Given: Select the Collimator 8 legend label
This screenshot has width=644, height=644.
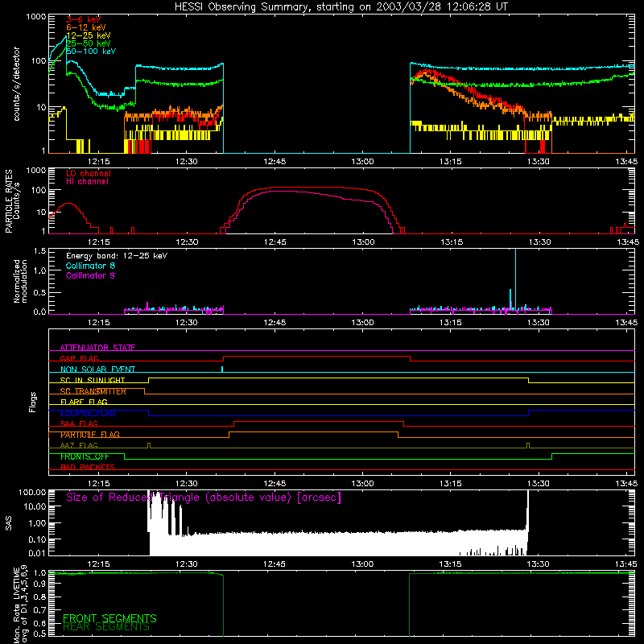Looking at the screenshot, I should click(x=90, y=266).
